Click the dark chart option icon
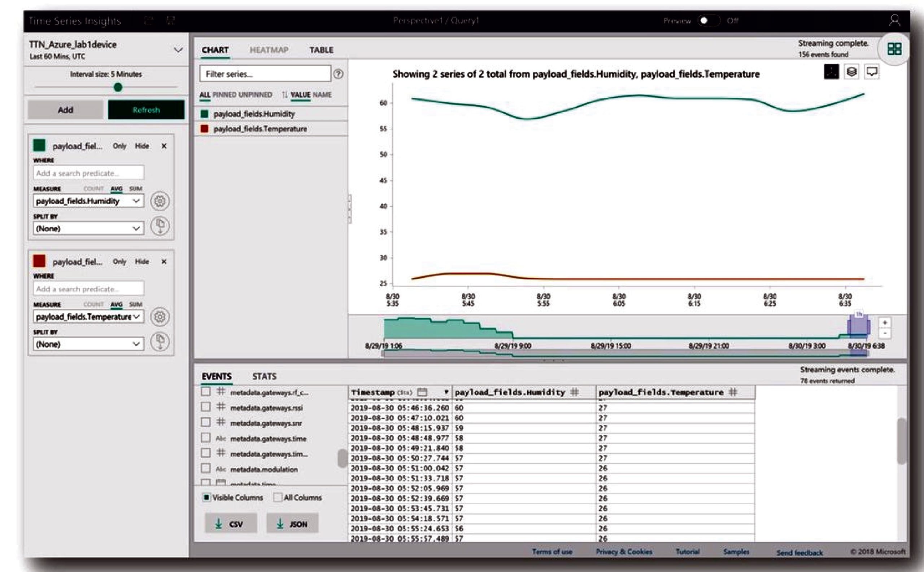924x572 pixels. [831, 72]
